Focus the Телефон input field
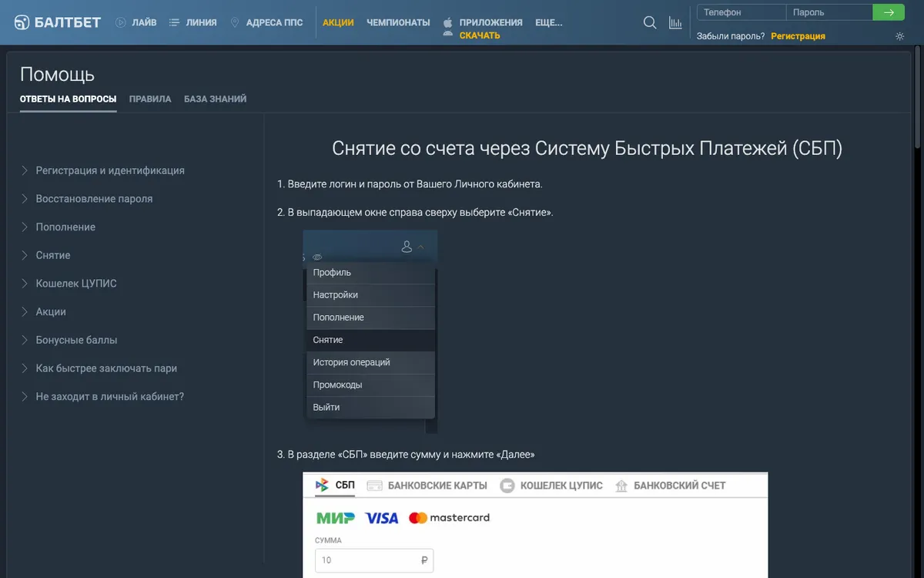 pos(742,12)
